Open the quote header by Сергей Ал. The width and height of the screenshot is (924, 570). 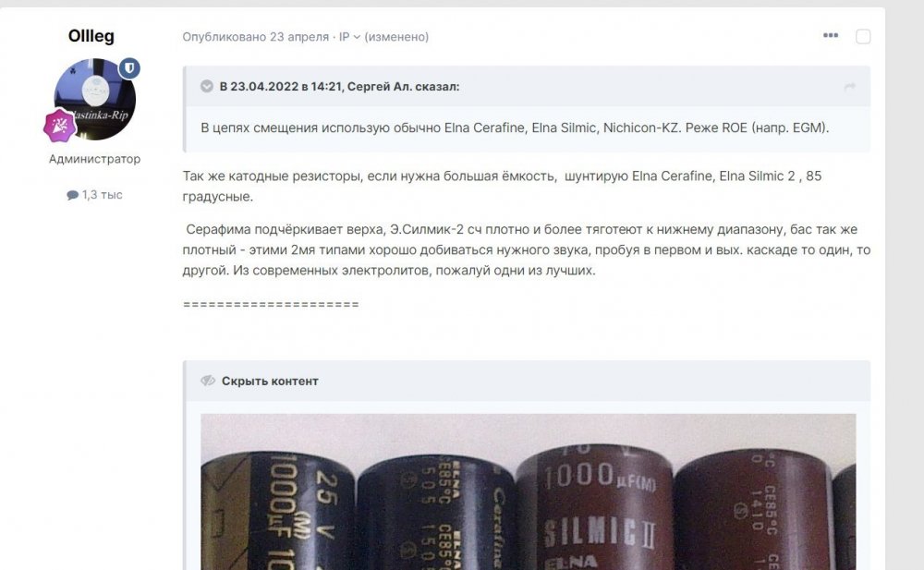(x=339, y=87)
